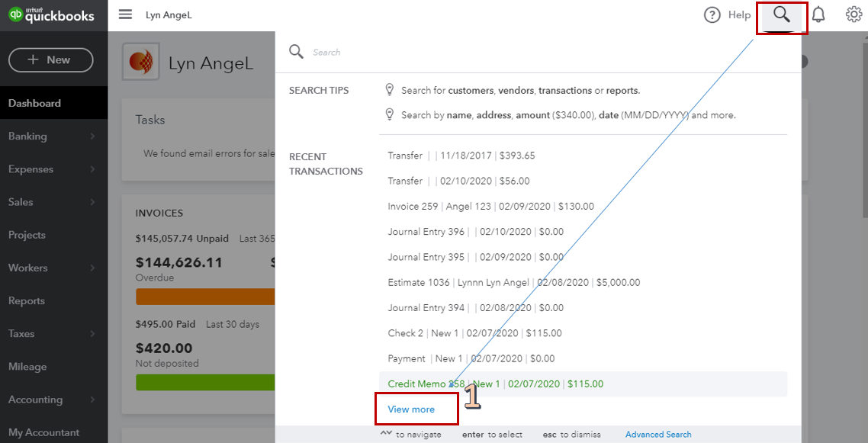Expand the Banking sidebar menu
The height and width of the screenshot is (443, 868).
(53, 136)
